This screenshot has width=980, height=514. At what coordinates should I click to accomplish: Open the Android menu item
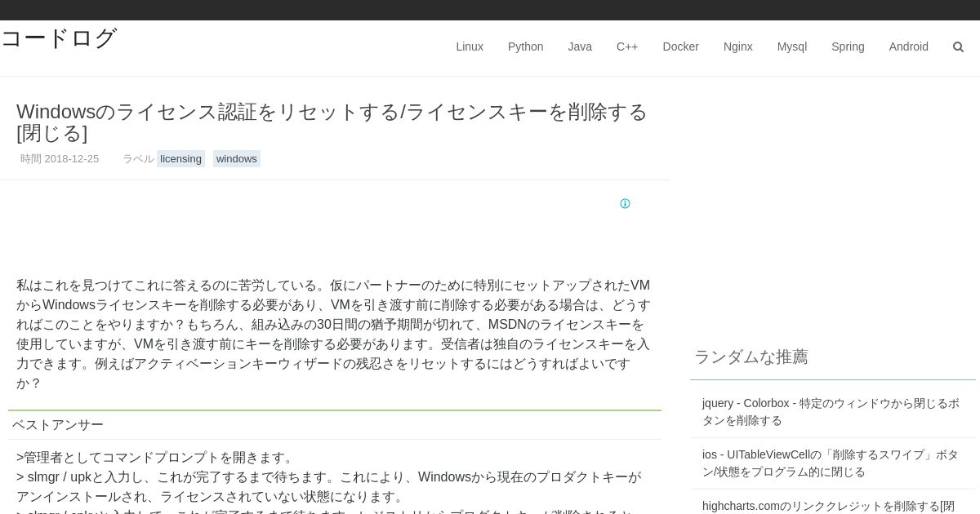(908, 47)
